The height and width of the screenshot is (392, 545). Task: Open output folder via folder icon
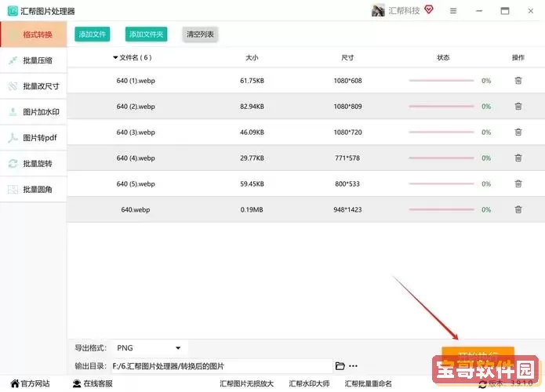click(340, 366)
